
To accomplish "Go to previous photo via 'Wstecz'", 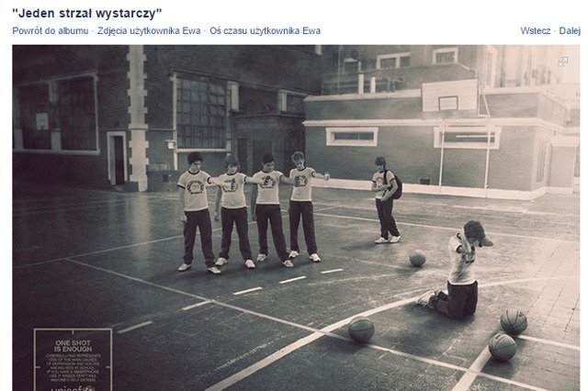I will [x=535, y=30].
